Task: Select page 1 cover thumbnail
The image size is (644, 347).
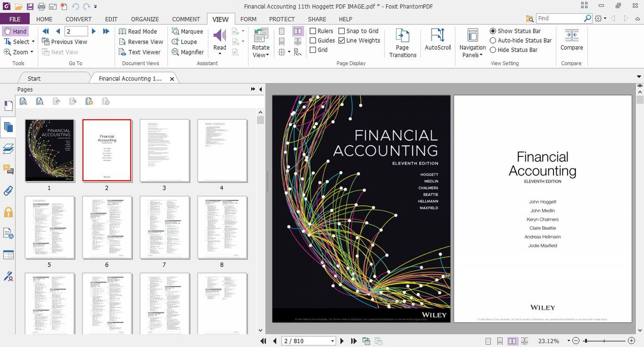Action: (x=49, y=150)
